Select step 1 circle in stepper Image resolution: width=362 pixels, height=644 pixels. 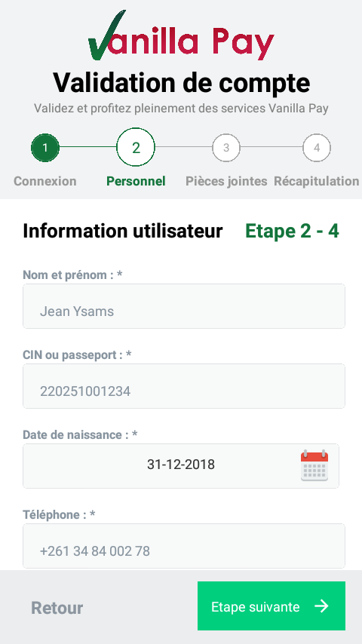(45, 148)
